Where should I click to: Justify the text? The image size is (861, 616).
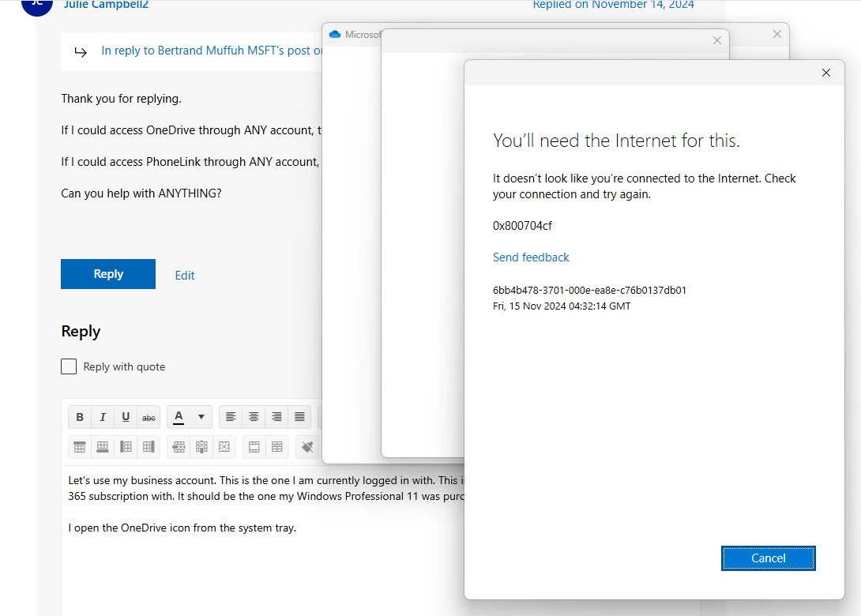click(300, 417)
